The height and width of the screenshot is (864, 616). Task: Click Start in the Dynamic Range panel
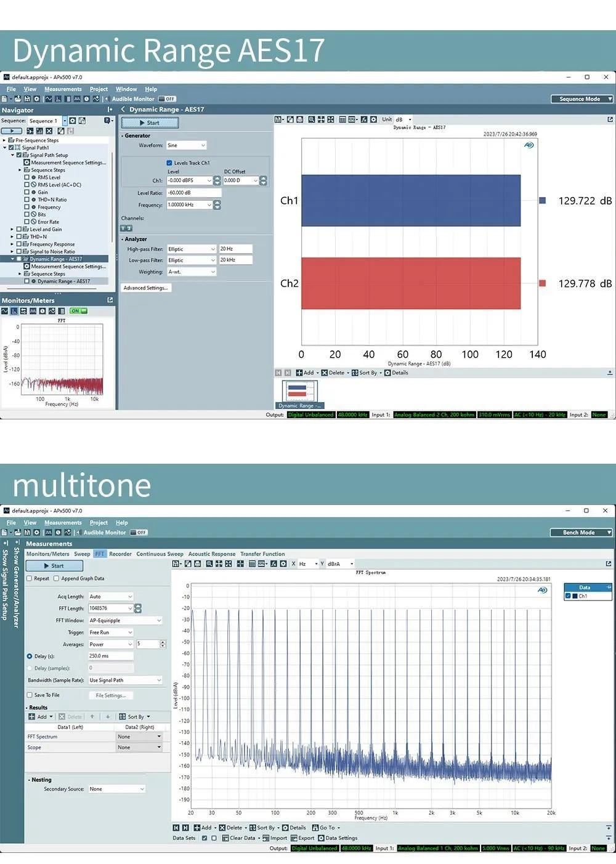coord(150,123)
